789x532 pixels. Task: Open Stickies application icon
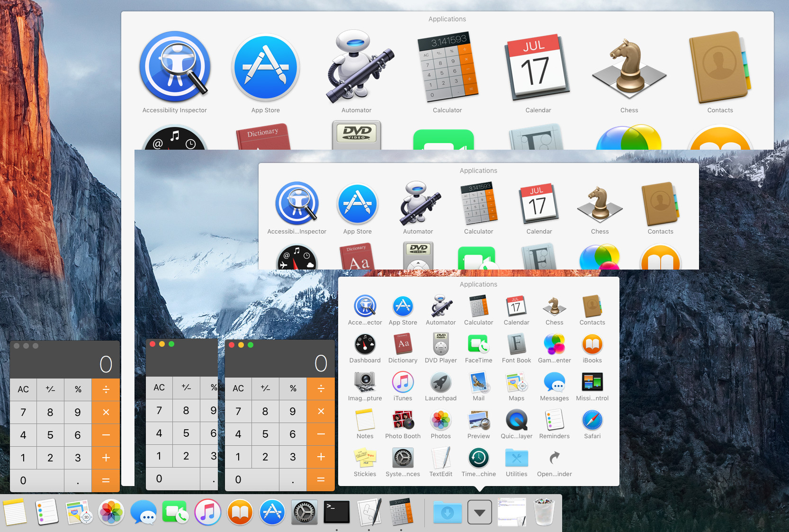point(365,457)
